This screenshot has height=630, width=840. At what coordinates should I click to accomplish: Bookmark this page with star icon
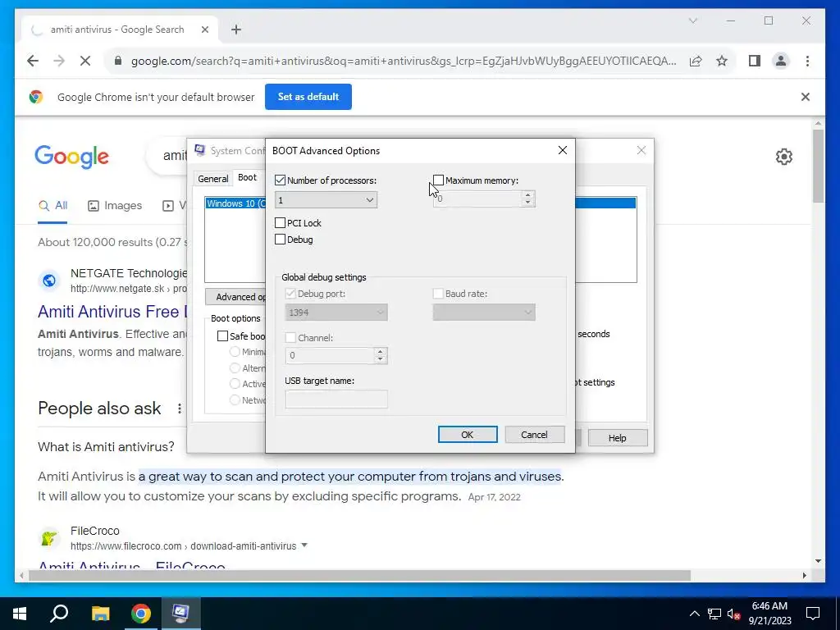point(722,61)
